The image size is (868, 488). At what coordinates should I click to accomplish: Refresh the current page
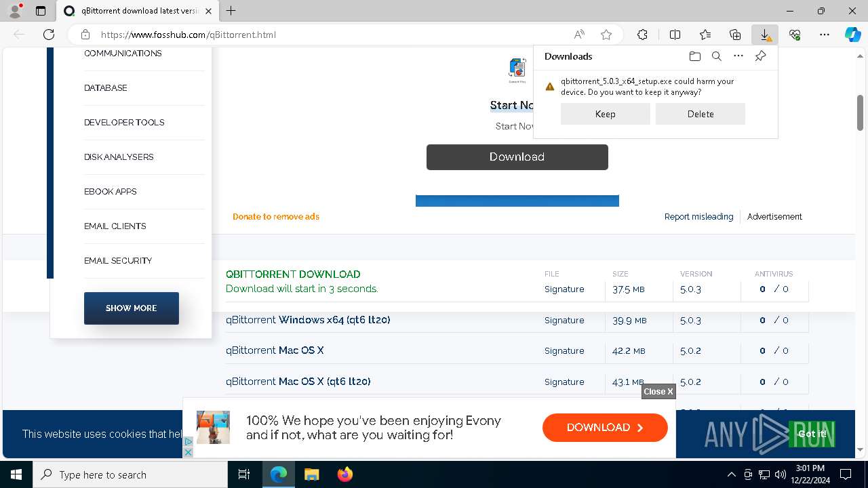(x=49, y=35)
